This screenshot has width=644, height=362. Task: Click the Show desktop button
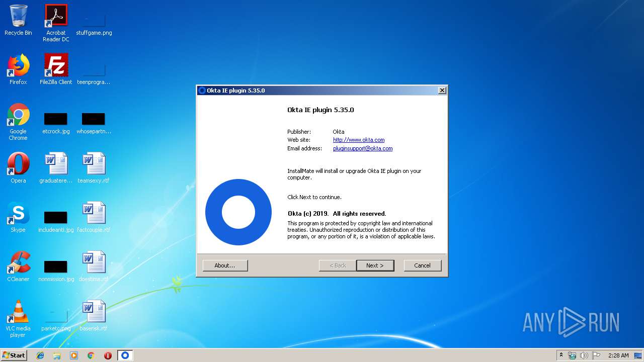(638, 355)
